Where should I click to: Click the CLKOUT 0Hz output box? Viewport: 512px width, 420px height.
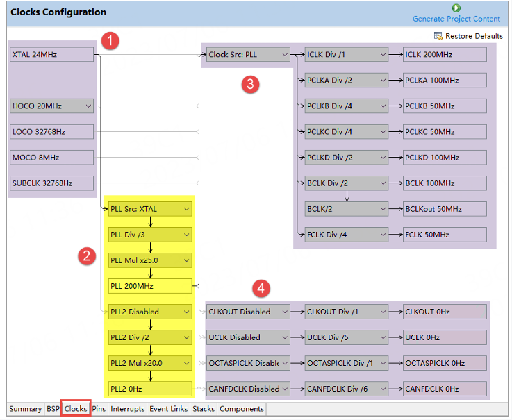(445, 312)
